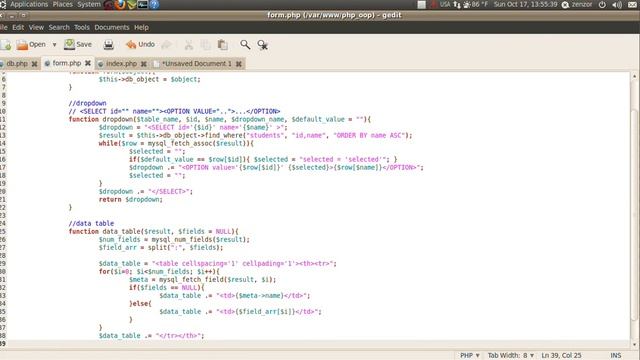Switch to the db.php tab
640x360 pixels.
pos(17,64)
